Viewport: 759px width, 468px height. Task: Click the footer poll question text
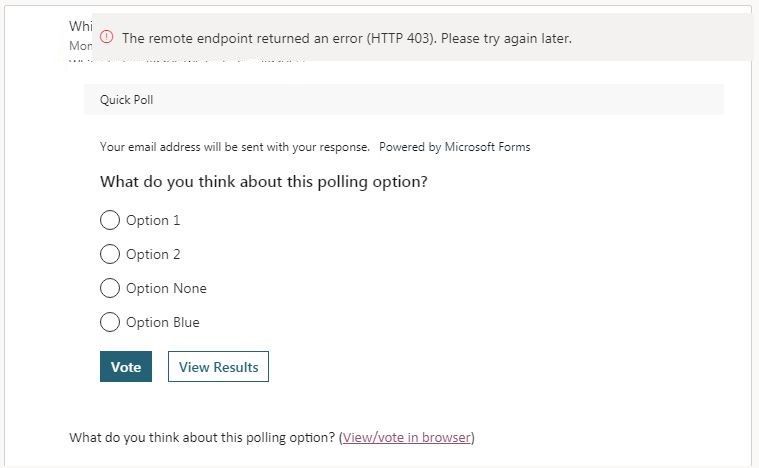[x=202, y=437]
